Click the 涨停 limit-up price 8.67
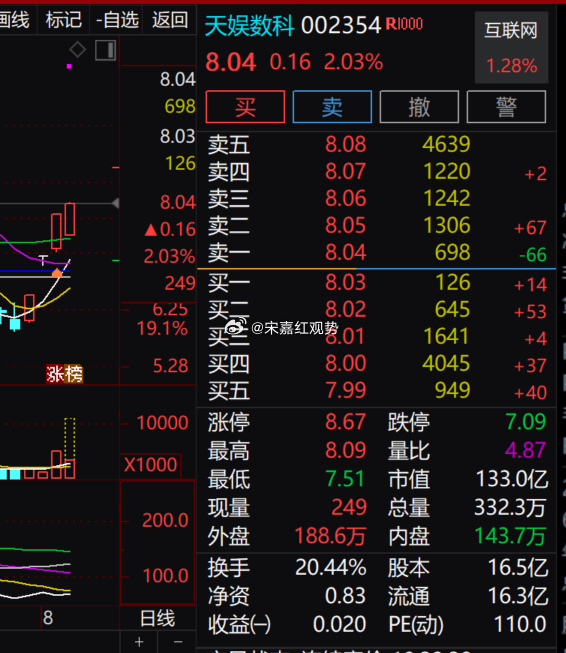The image size is (566, 653). (x=345, y=422)
